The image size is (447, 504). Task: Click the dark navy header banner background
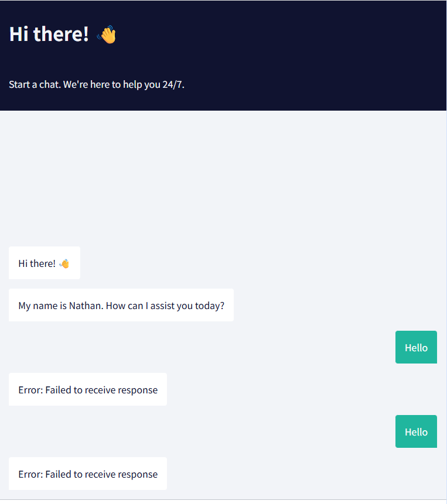(x=293, y=53)
